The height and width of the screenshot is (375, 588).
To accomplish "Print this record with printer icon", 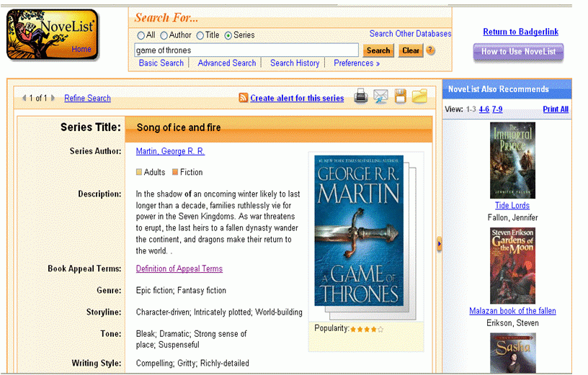I will click(x=361, y=96).
